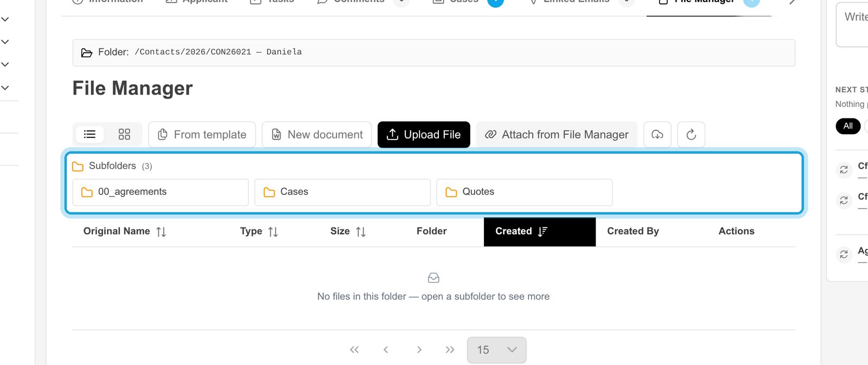
Task: Go to first page of files
Action: pos(354,350)
